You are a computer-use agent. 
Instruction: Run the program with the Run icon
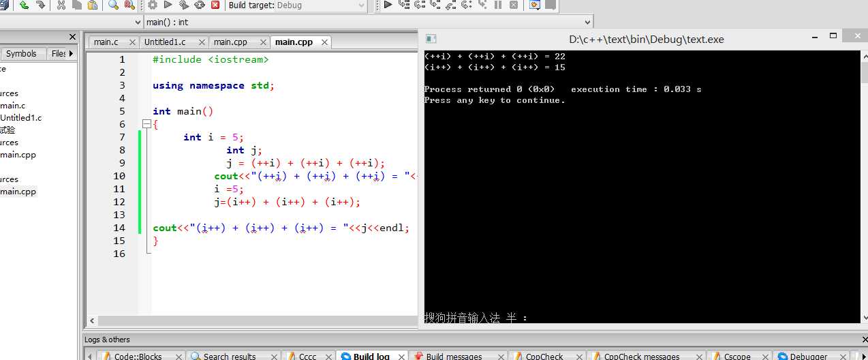(168, 5)
